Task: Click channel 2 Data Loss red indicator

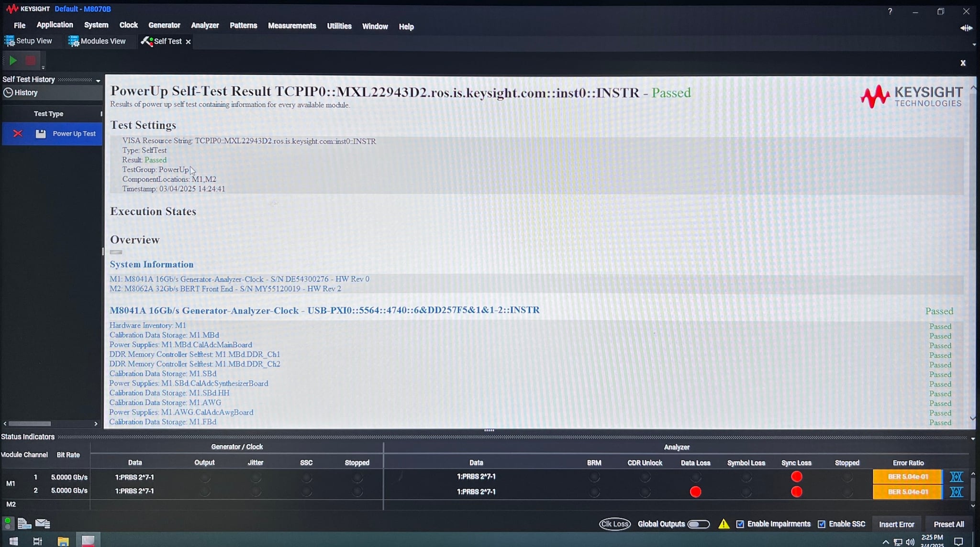Action: (x=695, y=492)
